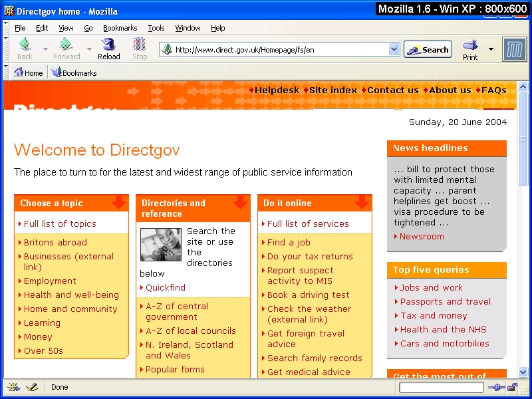Click the Composer icon in status bar

[x=32, y=387]
